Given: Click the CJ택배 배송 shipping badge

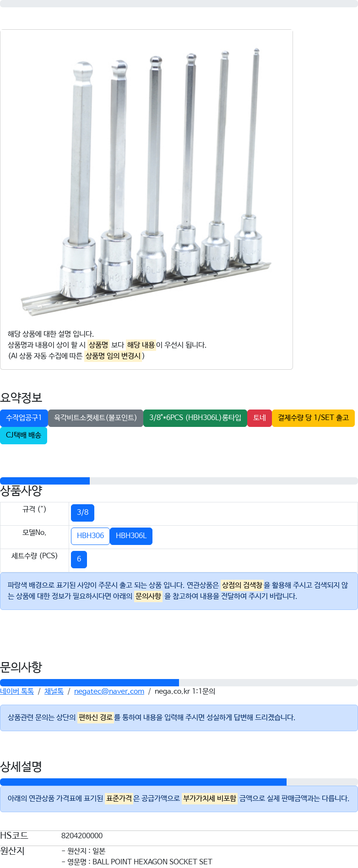Looking at the screenshot, I should (x=23, y=435).
